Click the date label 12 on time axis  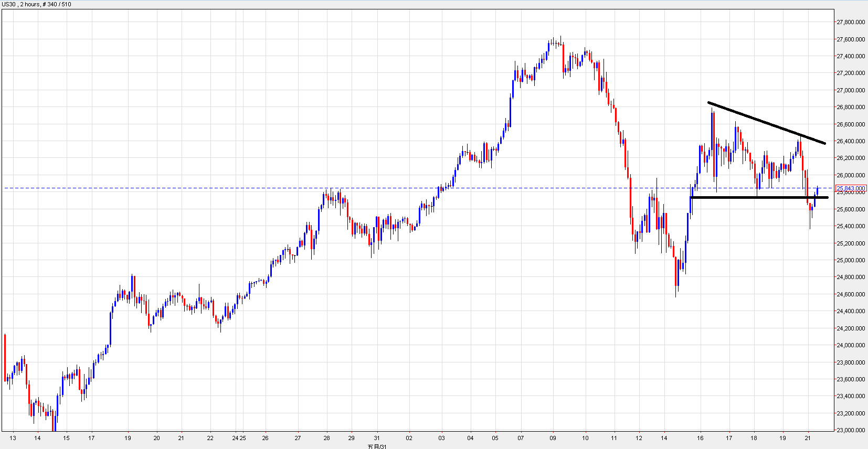click(639, 438)
